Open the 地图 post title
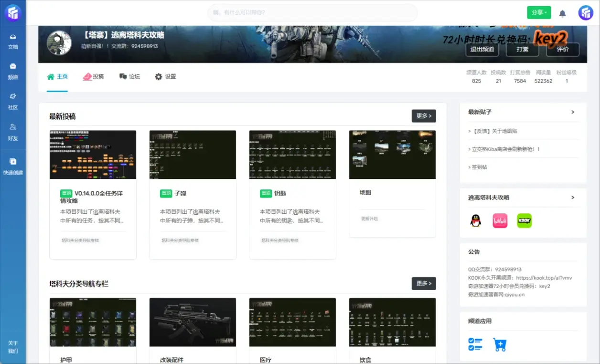600x364 pixels. [365, 193]
